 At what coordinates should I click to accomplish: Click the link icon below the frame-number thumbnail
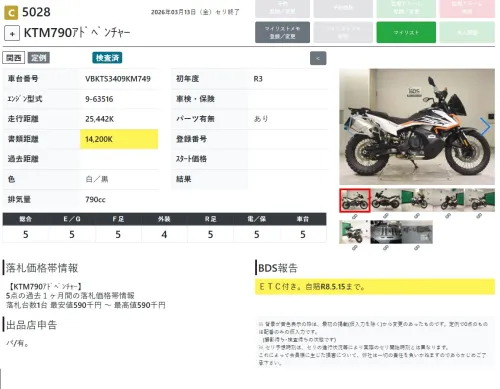click(417, 248)
